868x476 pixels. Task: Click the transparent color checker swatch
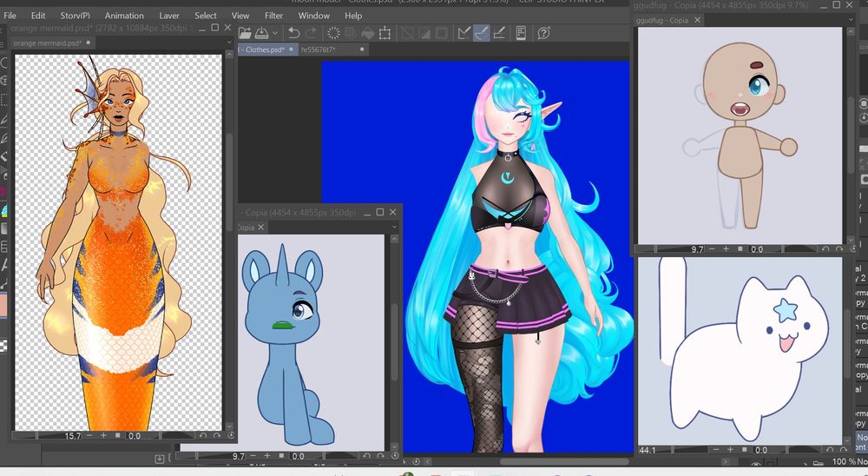coord(3,347)
